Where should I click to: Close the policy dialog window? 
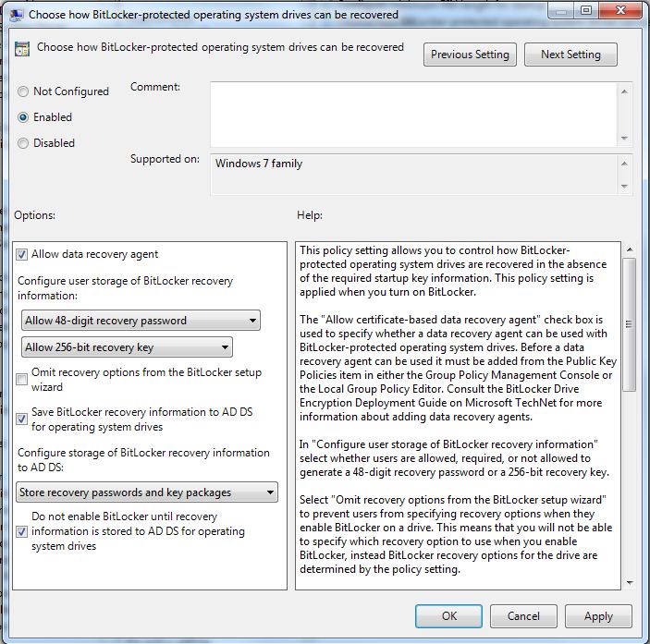620,11
